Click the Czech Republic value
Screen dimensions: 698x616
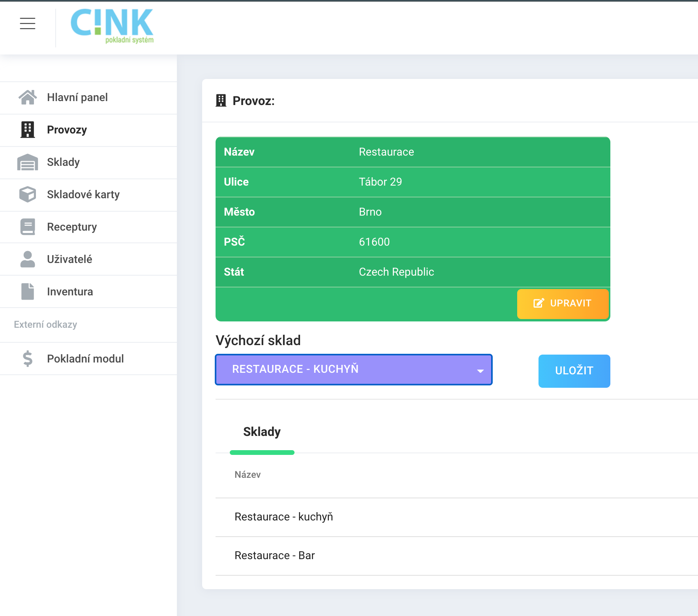tap(396, 272)
